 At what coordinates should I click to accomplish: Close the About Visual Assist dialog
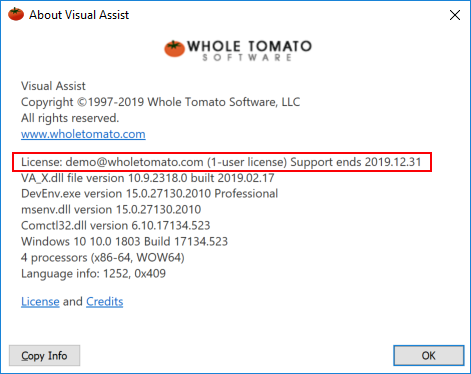(455, 15)
